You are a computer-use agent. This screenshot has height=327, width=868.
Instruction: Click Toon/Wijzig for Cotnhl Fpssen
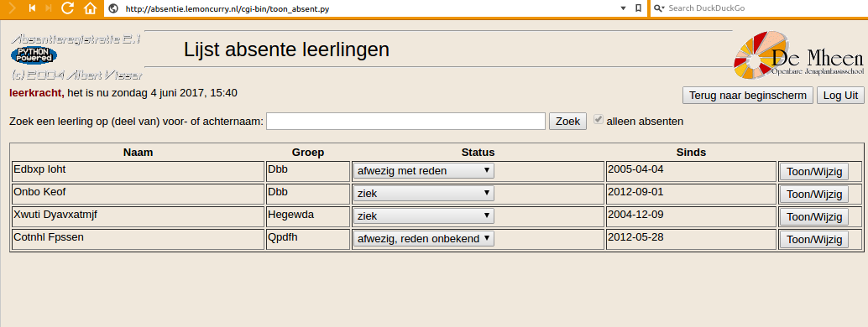813,240
